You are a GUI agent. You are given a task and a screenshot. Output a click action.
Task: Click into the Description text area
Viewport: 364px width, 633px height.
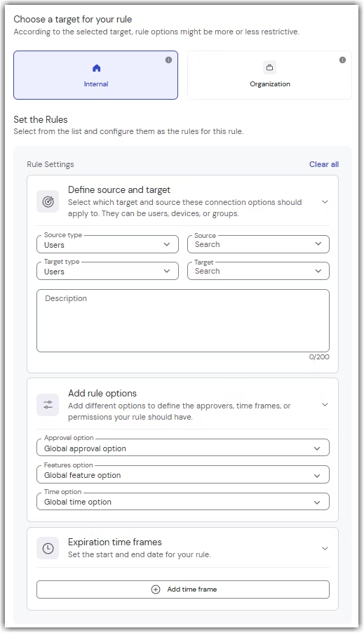[183, 321]
